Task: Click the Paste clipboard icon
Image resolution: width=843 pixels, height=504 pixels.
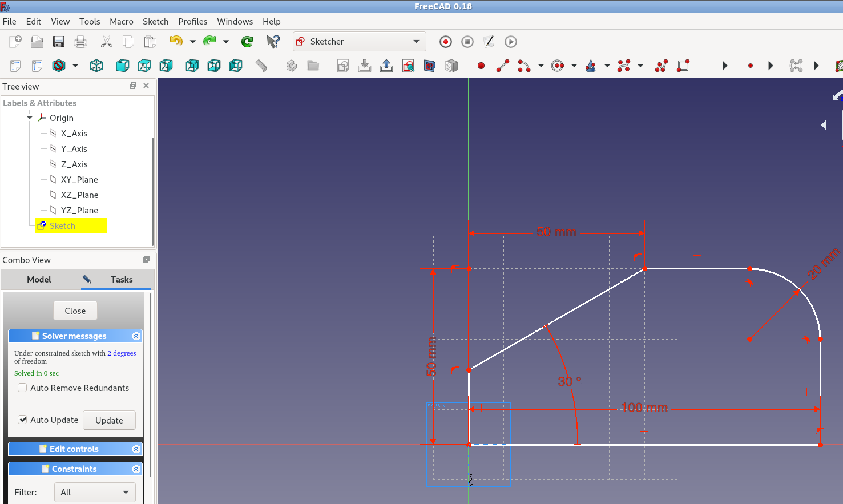Action: [150, 42]
